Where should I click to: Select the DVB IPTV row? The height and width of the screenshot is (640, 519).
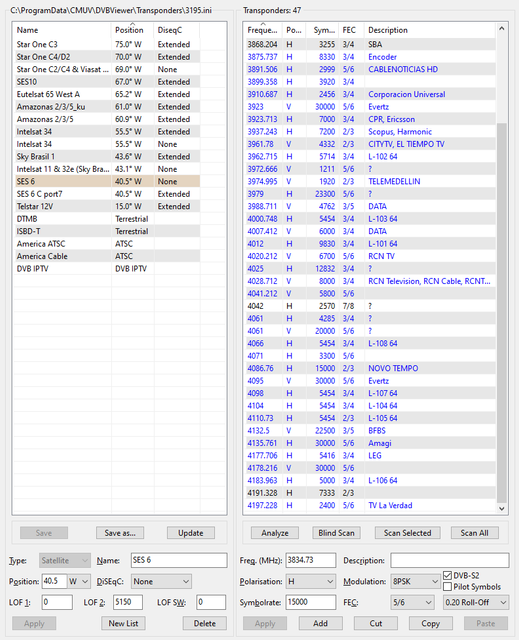107,269
